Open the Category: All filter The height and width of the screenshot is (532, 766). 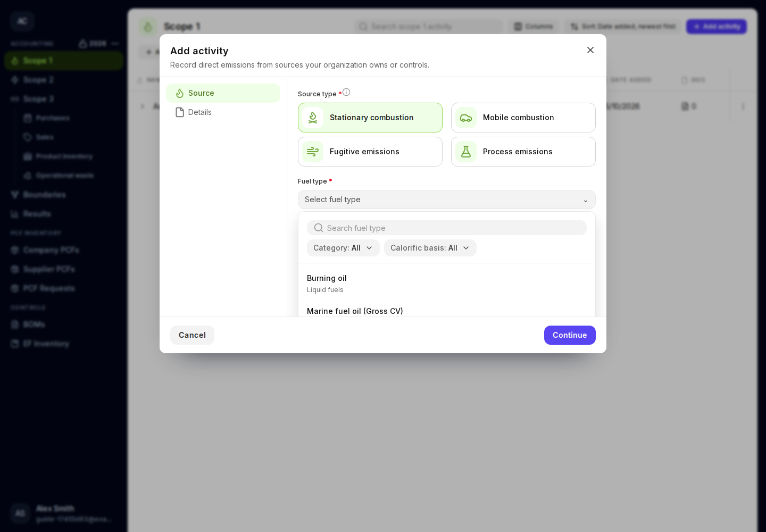click(343, 248)
